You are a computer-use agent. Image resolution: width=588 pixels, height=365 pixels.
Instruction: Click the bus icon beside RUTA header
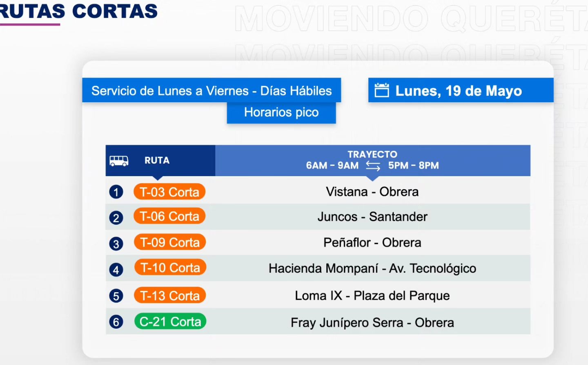click(119, 161)
